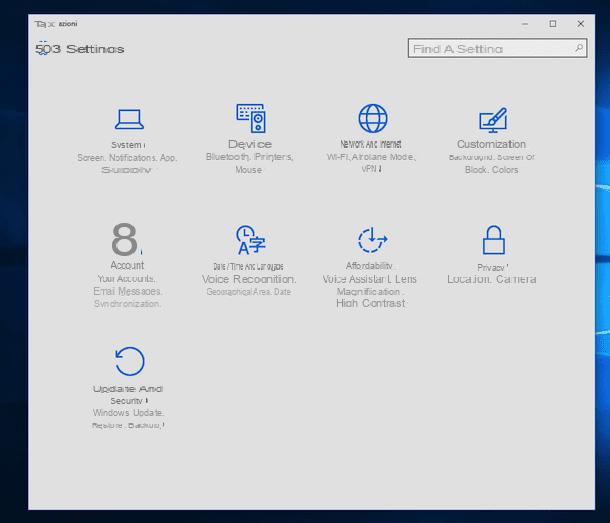The image size is (610, 523).
Task: Open the Update And Security refresh icon
Action: click(x=130, y=361)
